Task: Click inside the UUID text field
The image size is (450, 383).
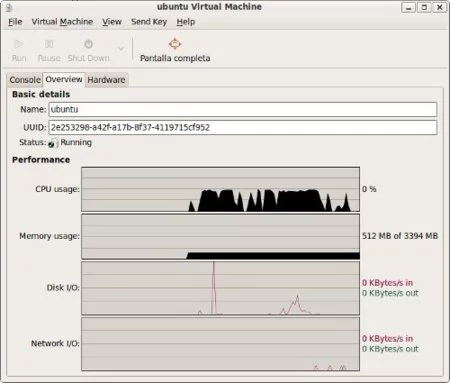Action: (243, 127)
